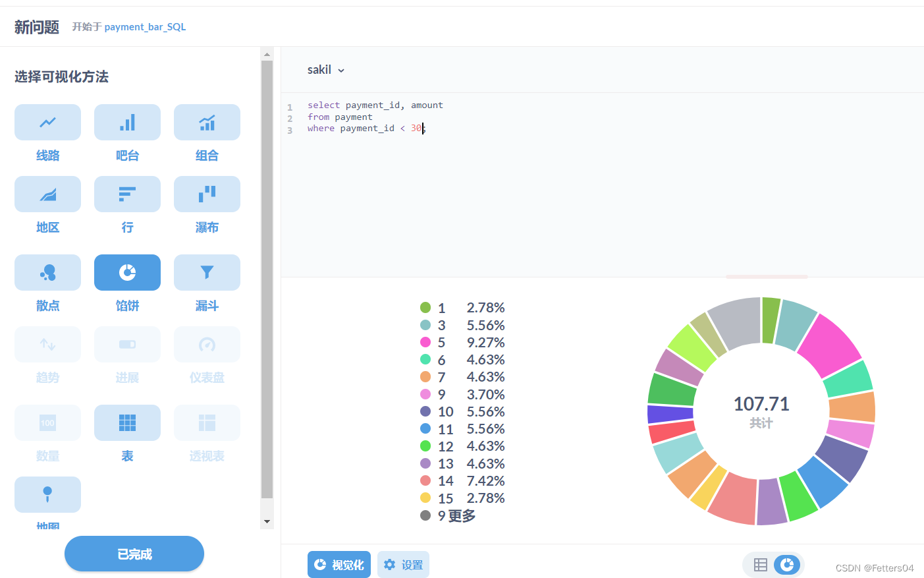Click inside the SQL query editor
The height and width of the screenshot is (578, 924).
click(x=602, y=185)
